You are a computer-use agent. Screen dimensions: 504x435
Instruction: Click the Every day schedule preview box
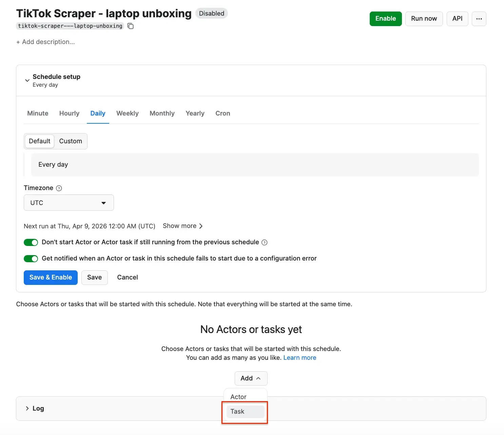click(x=255, y=165)
